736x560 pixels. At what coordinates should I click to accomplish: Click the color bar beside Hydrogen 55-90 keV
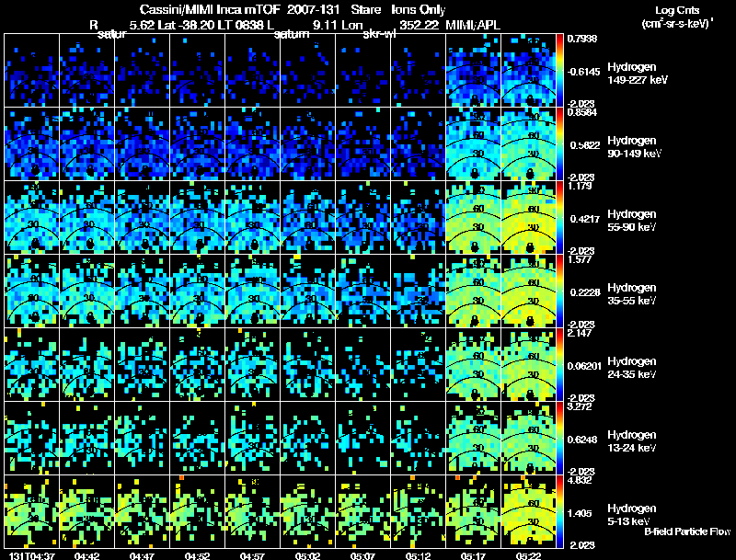[559, 218]
